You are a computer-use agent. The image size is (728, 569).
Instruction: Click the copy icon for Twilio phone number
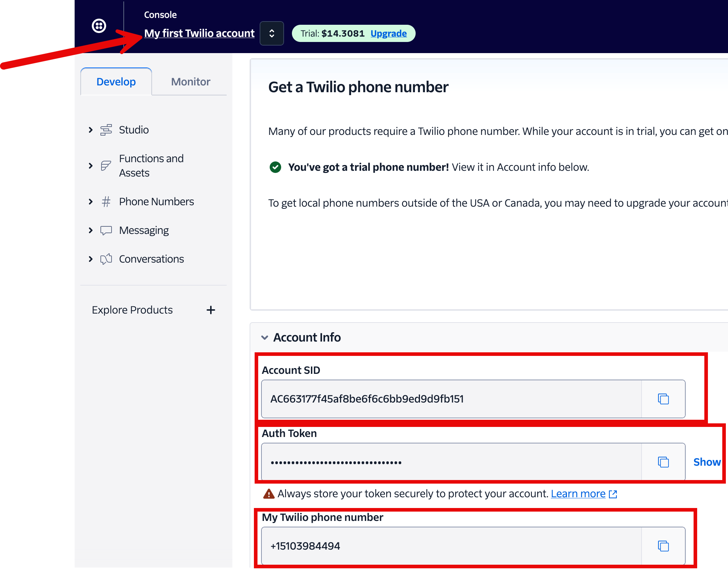[663, 546]
